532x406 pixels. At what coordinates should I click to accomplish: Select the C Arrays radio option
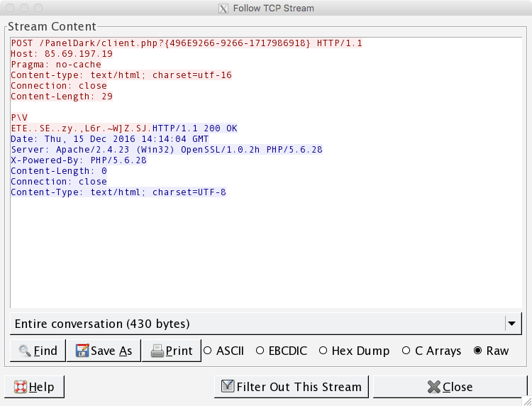coord(406,351)
